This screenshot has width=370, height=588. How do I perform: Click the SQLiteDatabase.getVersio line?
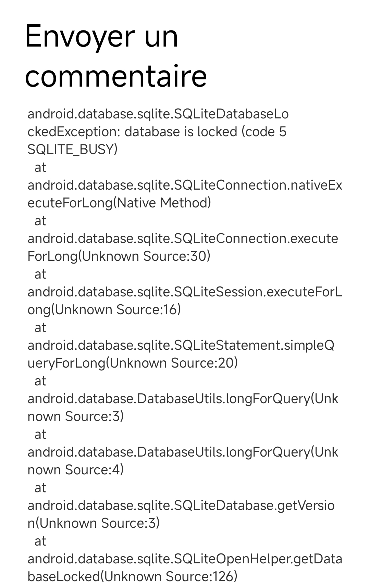pyautogui.click(x=181, y=506)
